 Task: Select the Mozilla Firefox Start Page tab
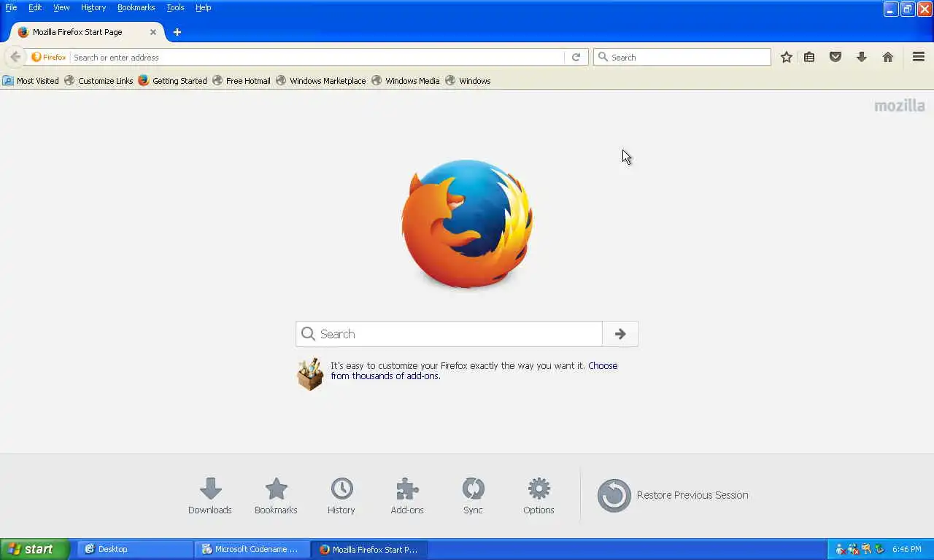click(x=86, y=32)
